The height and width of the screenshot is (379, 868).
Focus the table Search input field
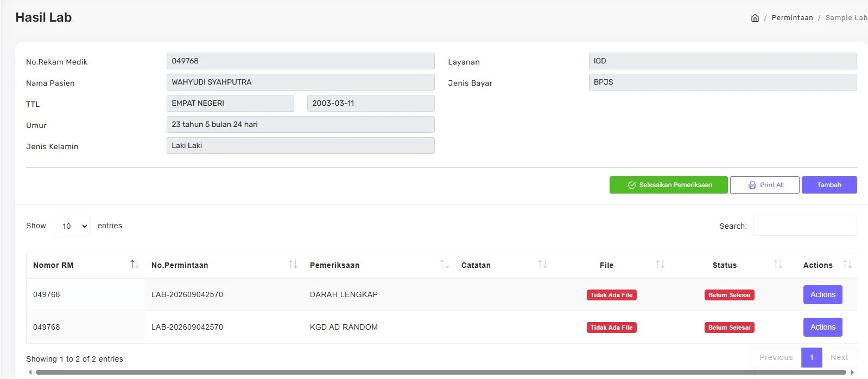click(x=804, y=226)
